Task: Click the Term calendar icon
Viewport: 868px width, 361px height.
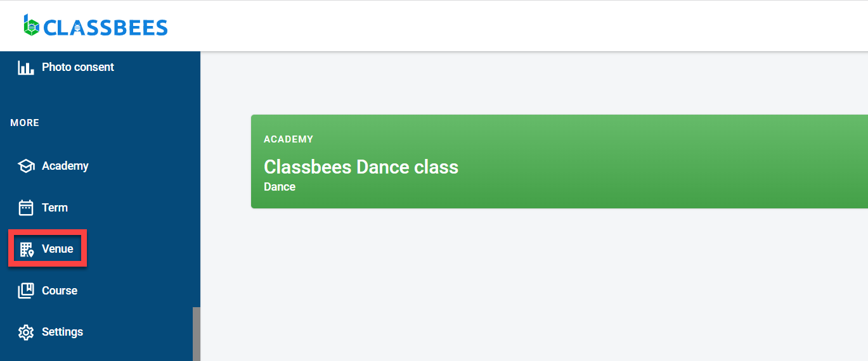Action: (x=26, y=208)
